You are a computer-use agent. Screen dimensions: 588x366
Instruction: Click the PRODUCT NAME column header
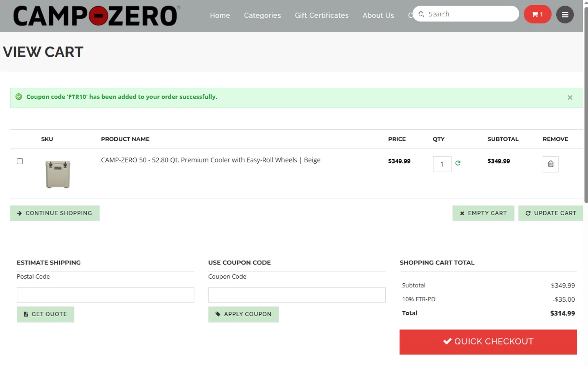pyautogui.click(x=125, y=139)
